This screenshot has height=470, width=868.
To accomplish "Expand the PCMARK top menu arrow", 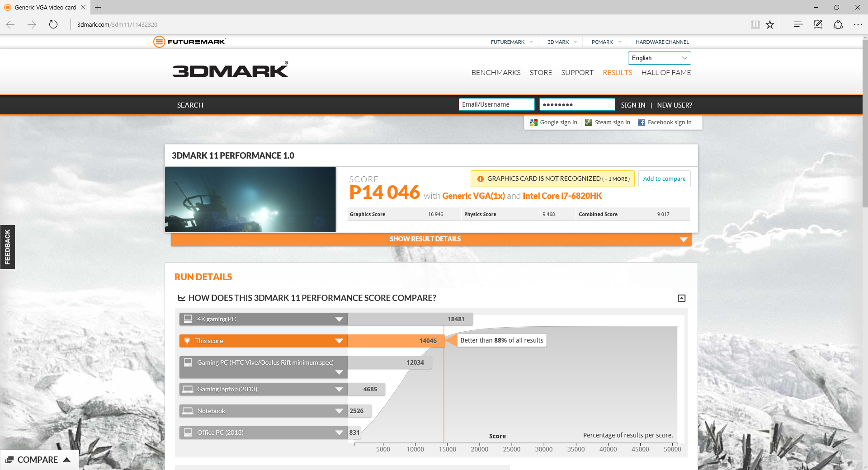I will (620, 42).
